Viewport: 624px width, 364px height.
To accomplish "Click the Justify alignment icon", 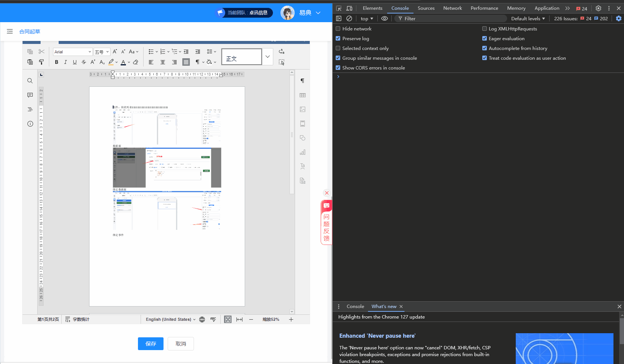I will pyautogui.click(x=186, y=62).
